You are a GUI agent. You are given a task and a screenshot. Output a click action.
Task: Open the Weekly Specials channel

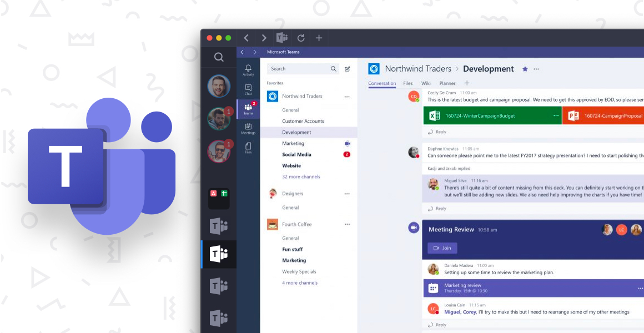pos(299,271)
